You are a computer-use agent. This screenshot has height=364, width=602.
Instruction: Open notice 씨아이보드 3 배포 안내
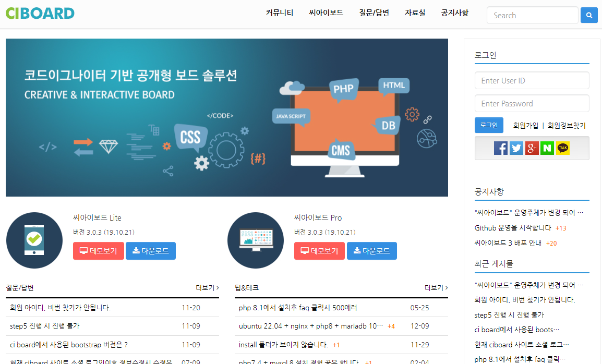[508, 242]
